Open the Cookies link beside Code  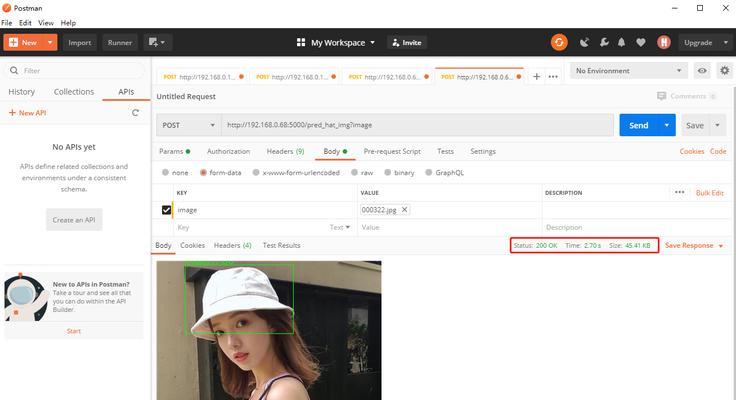(x=692, y=151)
